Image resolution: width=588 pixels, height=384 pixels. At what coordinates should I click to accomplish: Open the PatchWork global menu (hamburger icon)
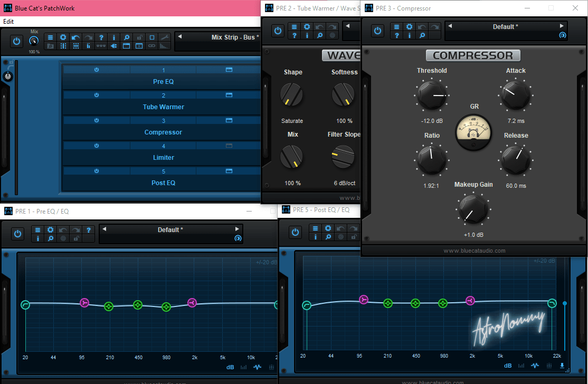(x=50, y=37)
